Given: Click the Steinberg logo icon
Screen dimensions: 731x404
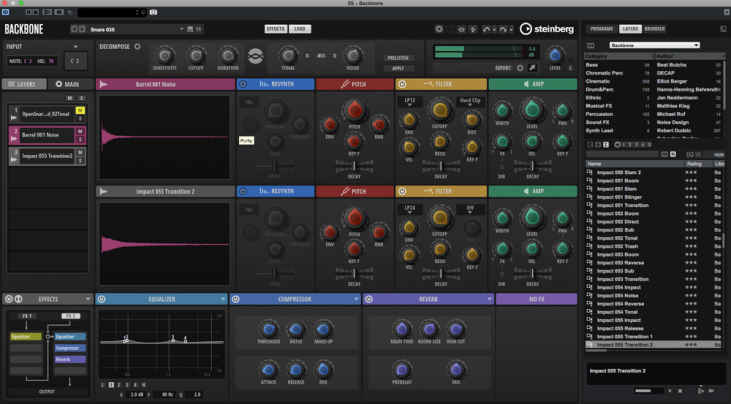Looking at the screenshot, I should click(x=526, y=29).
